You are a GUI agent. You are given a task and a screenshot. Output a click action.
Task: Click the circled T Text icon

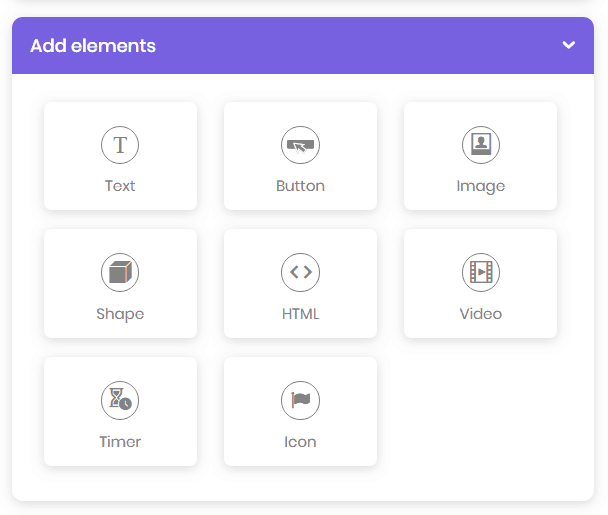[x=120, y=145]
